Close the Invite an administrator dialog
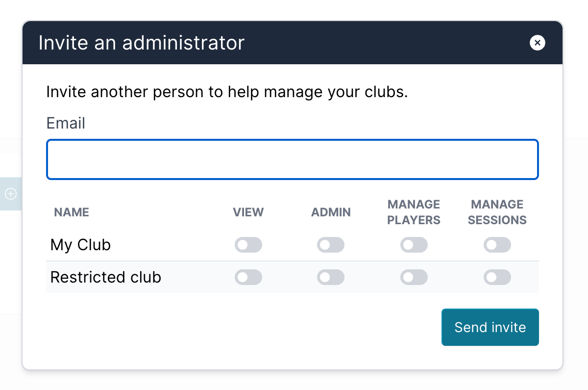 (538, 43)
